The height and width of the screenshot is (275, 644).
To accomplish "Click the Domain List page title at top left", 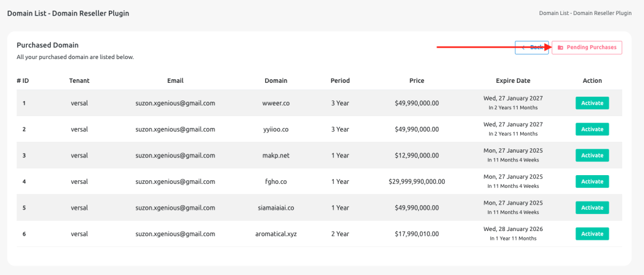I will [x=68, y=14].
